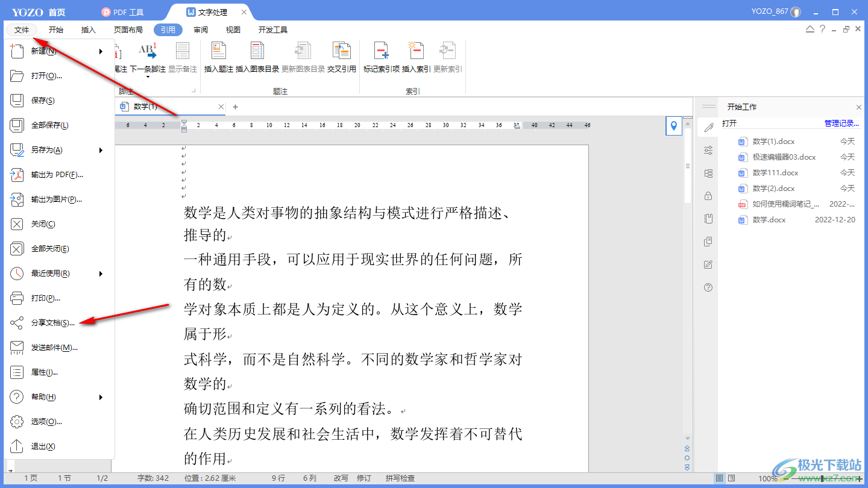Image resolution: width=868 pixels, height=488 pixels.
Task: Toggle 修订 track changes in status bar
Action: [363, 478]
